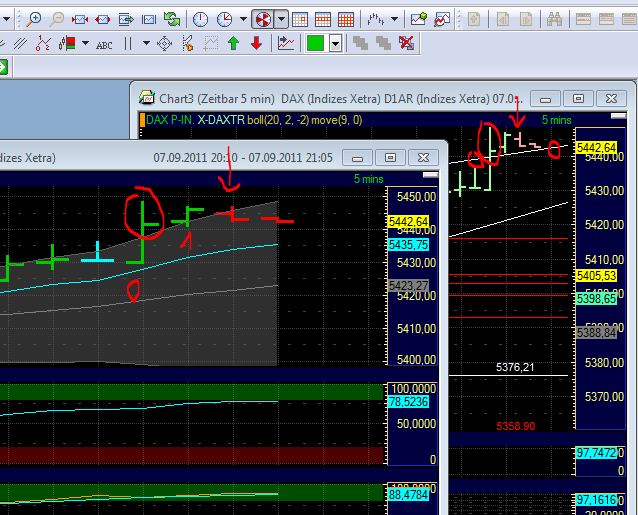Click the green color swatch

tap(315, 43)
